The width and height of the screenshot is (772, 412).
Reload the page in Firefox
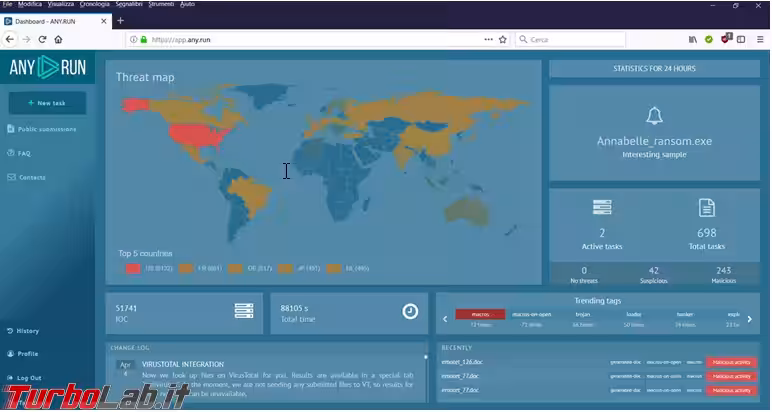coord(42,40)
